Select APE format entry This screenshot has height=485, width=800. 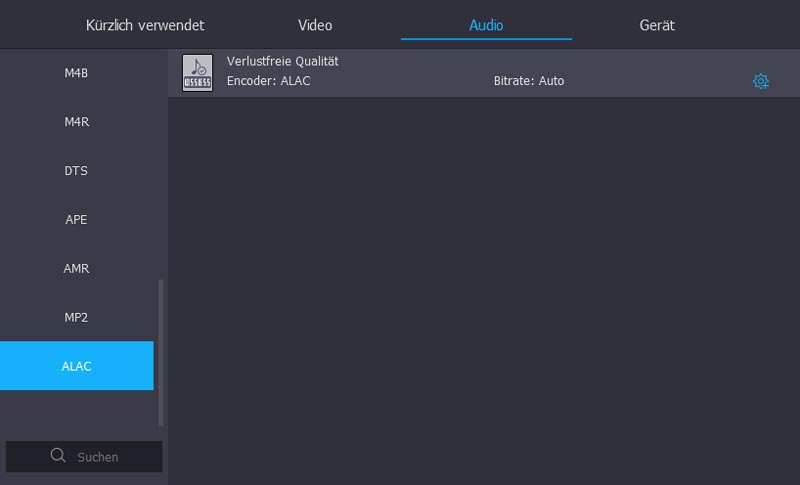[77, 219]
